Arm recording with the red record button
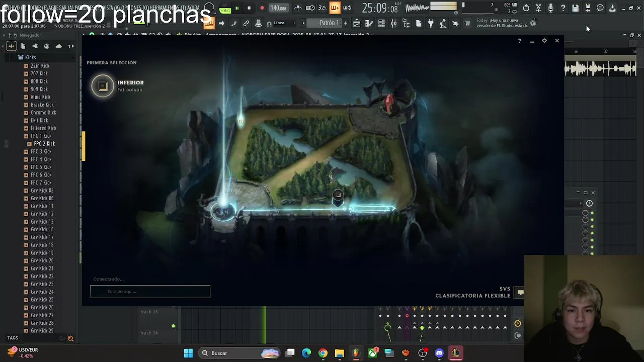This screenshot has width=644, height=362. point(262,8)
